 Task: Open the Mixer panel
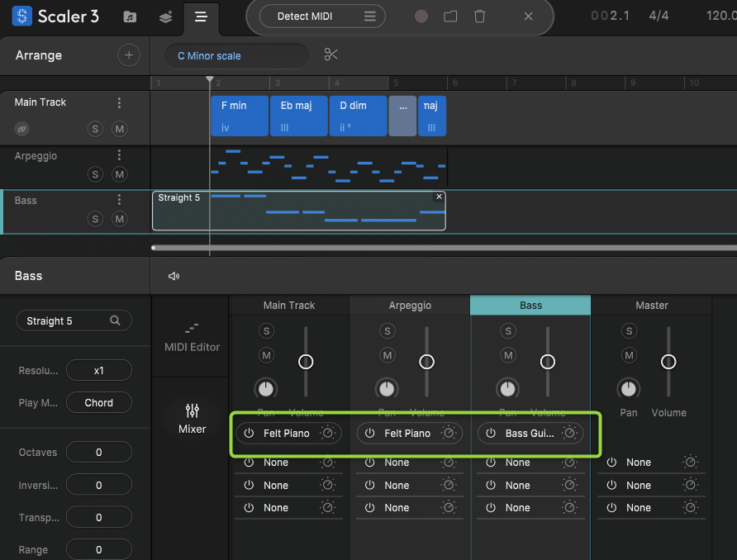point(193,418)
